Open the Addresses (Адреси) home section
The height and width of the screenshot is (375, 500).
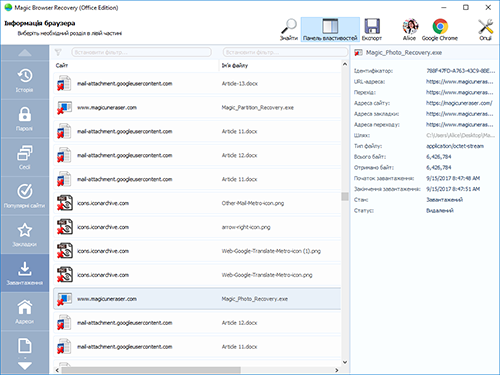(25, 312)
